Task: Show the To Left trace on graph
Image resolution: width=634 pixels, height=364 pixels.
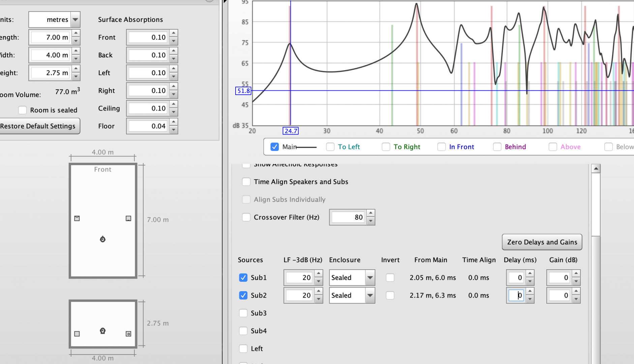Action: (x=330, y=147)
